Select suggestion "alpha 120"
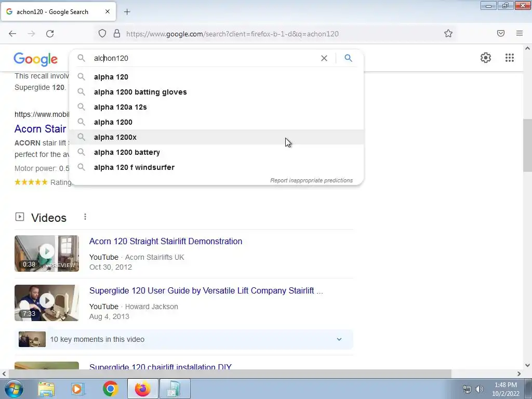The height and width of the screenshot is (399, 532). [217, 77]
